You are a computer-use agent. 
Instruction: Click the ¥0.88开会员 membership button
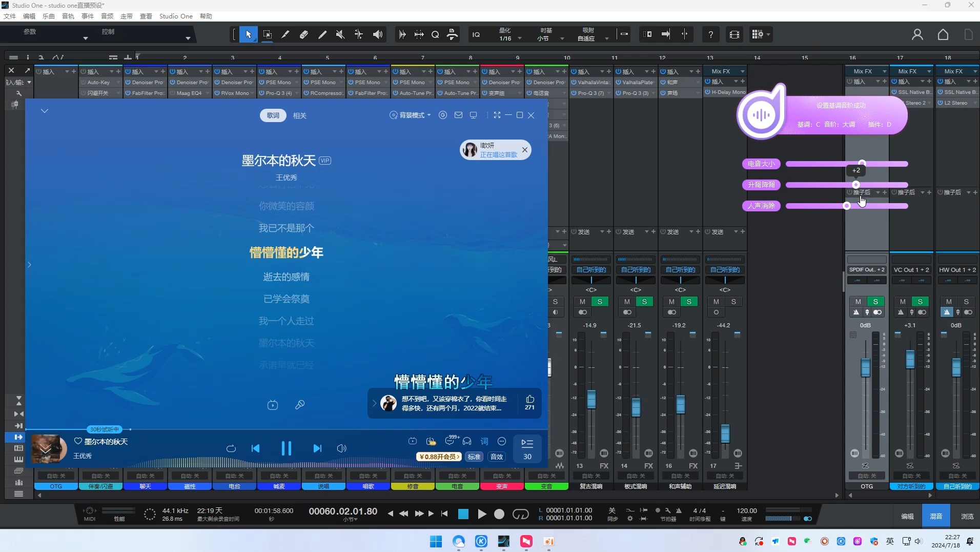439,457
